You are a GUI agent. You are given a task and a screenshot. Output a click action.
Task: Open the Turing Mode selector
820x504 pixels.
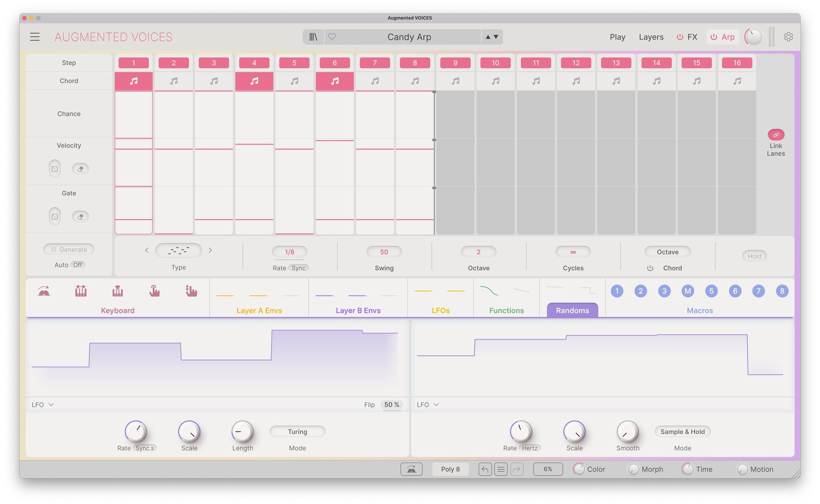tap(297, 432)
